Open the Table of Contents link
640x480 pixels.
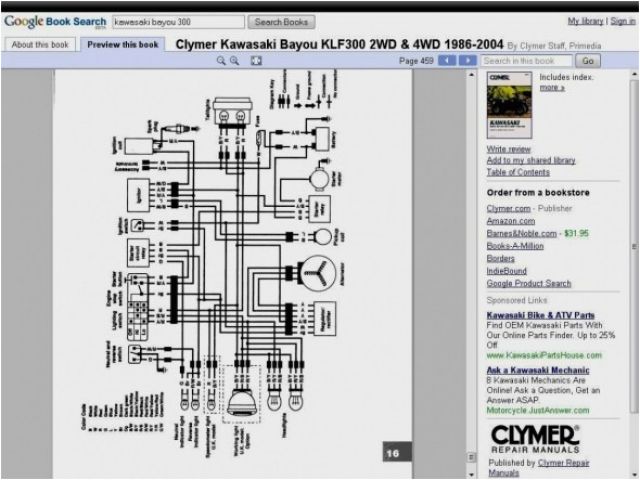click(x=518, y=172)
